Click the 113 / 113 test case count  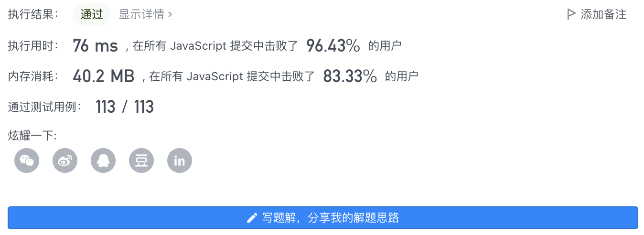(x=125, y=107)
